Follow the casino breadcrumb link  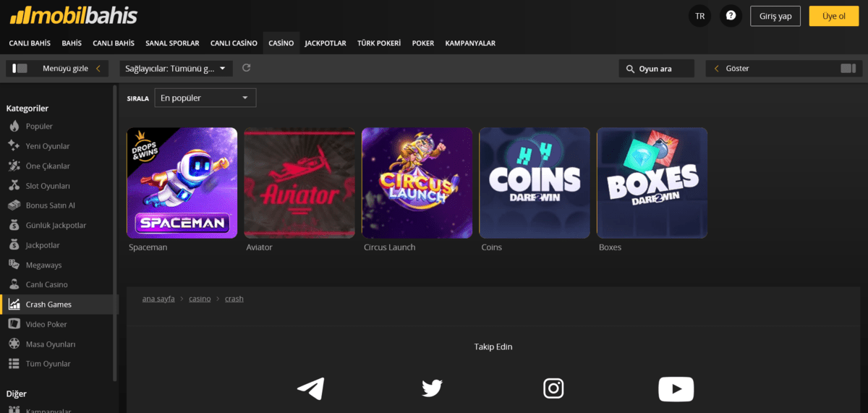coord(200,298)
